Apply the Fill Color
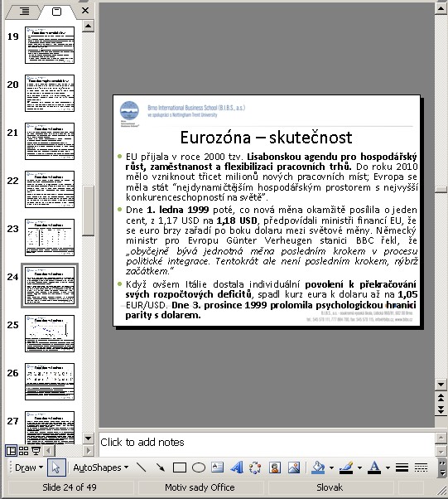The width and height of the screenshot is (448, 499). click(319, 468)
